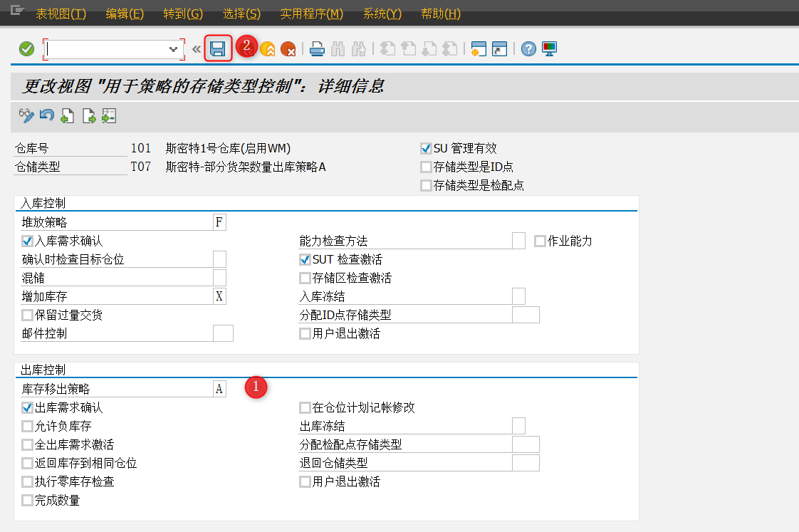Go to the First Page icon
799x532 pixels.
(x=388, y=49)
